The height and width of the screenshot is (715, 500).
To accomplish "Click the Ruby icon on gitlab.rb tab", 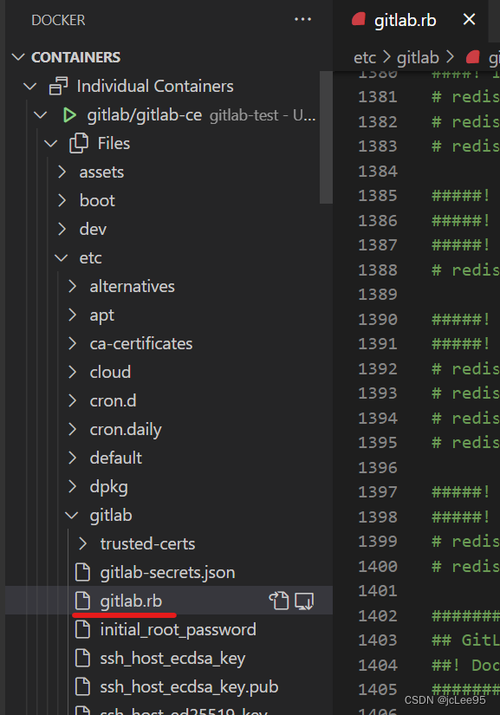I will (x=359, y=19).
